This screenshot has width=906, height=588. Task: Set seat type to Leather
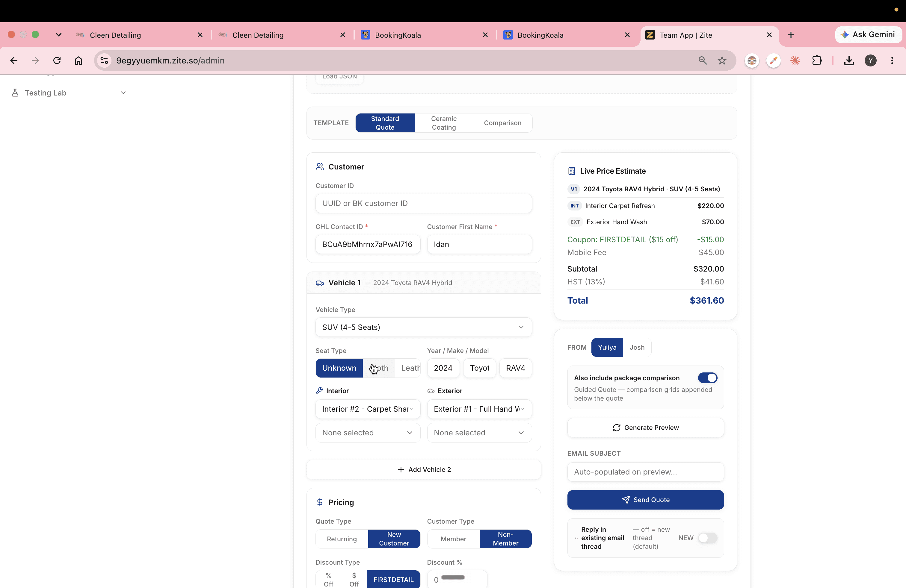pyautogui.click(x=408, y=368)
